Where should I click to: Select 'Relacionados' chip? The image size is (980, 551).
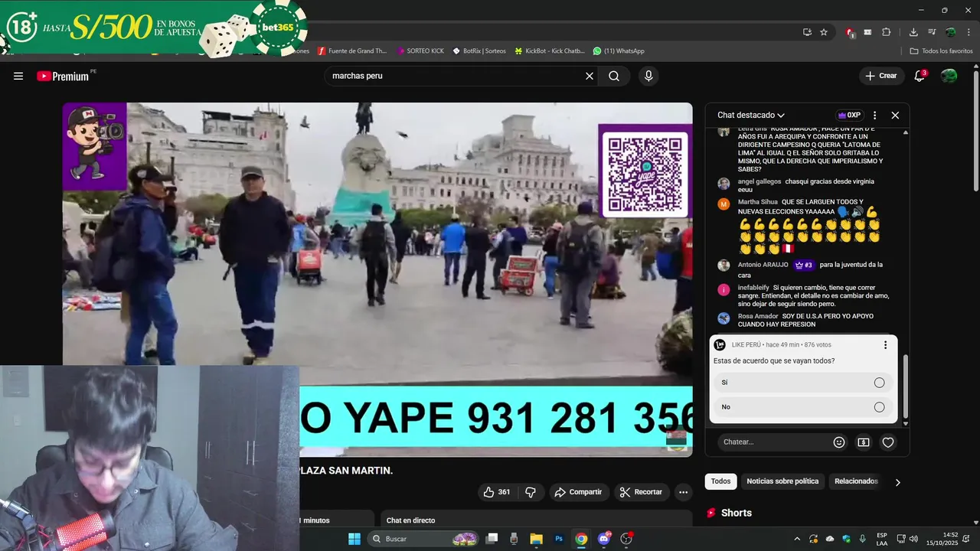(856, 481)
